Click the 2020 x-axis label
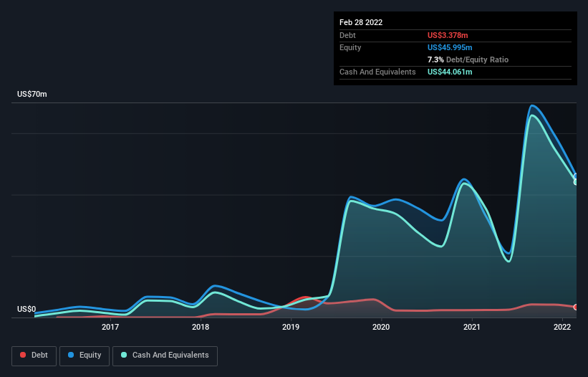 tap(381, 327)
